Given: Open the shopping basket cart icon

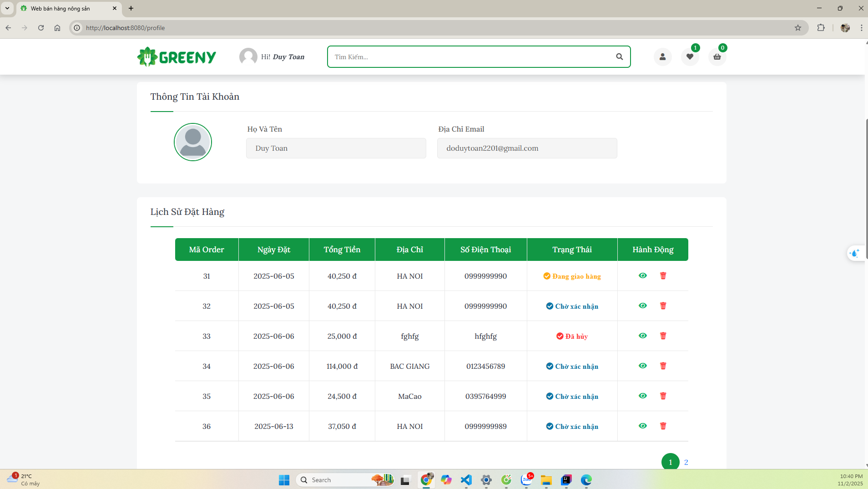Looking at the screenshot, I should [717, 57].
